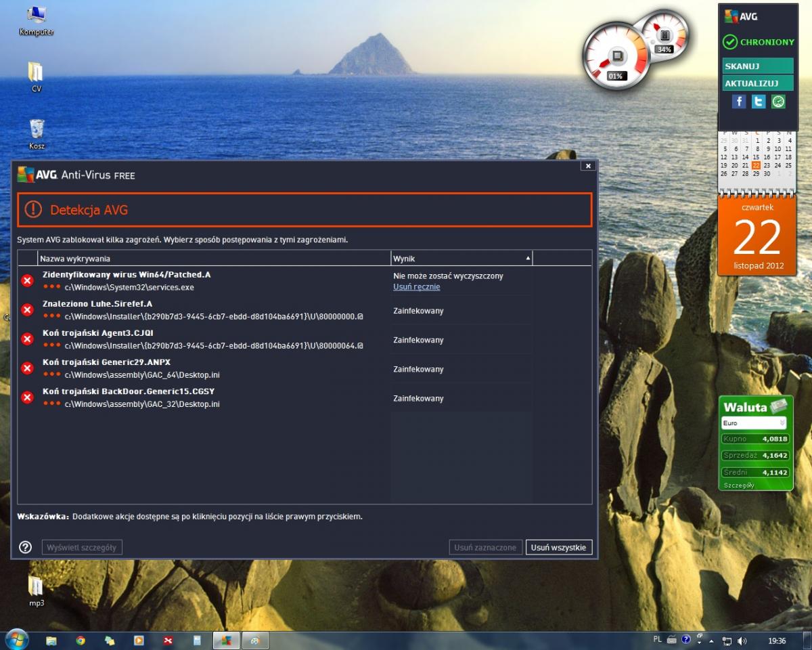
Task: Open the mp3 folder on the desktop
Action: pos(37,591)
